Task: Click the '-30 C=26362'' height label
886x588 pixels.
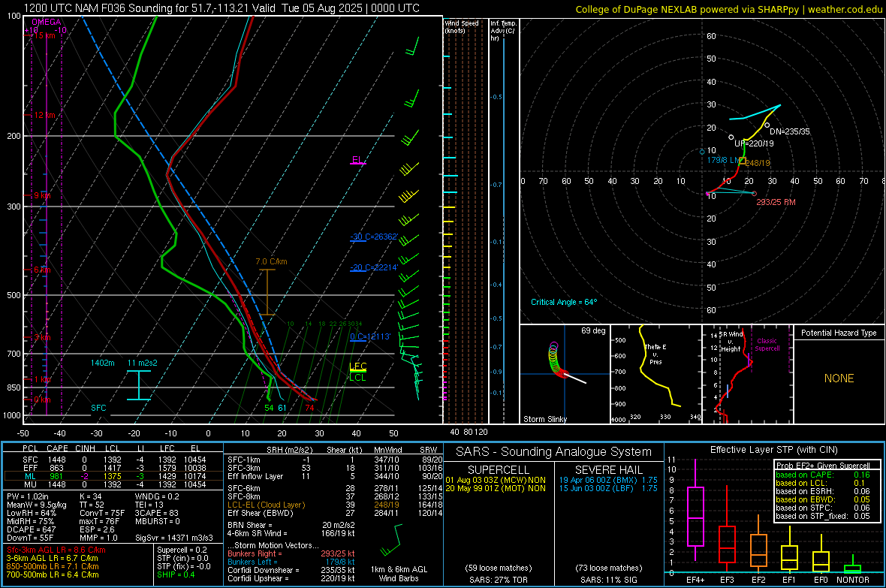Action: (374, 237)
